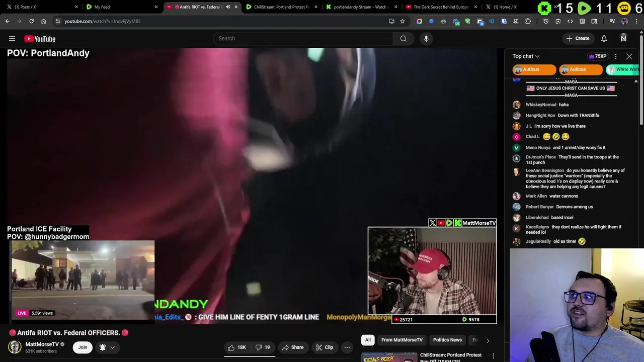Switch to ChillStream Portland Protest tab
Screen dimensions: 644x362
pos(281,7)
